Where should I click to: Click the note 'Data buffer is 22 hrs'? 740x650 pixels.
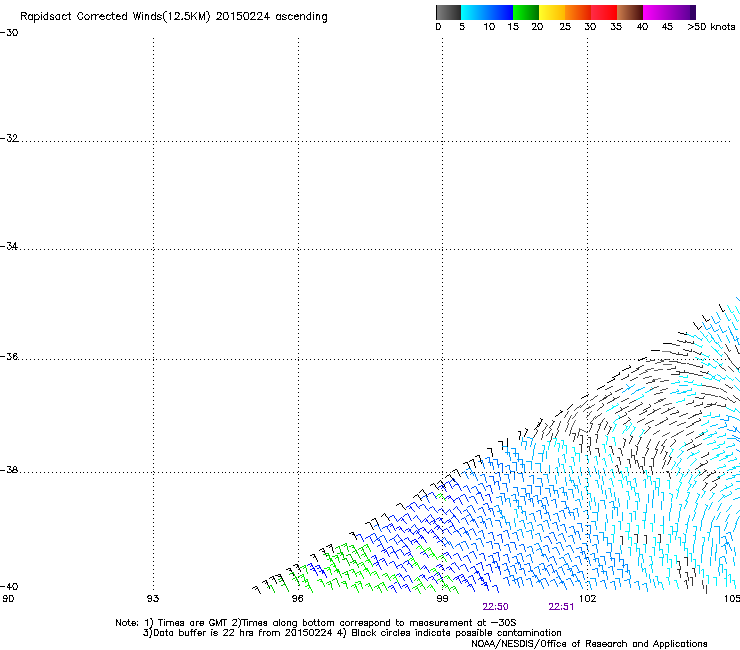point(204,633)
